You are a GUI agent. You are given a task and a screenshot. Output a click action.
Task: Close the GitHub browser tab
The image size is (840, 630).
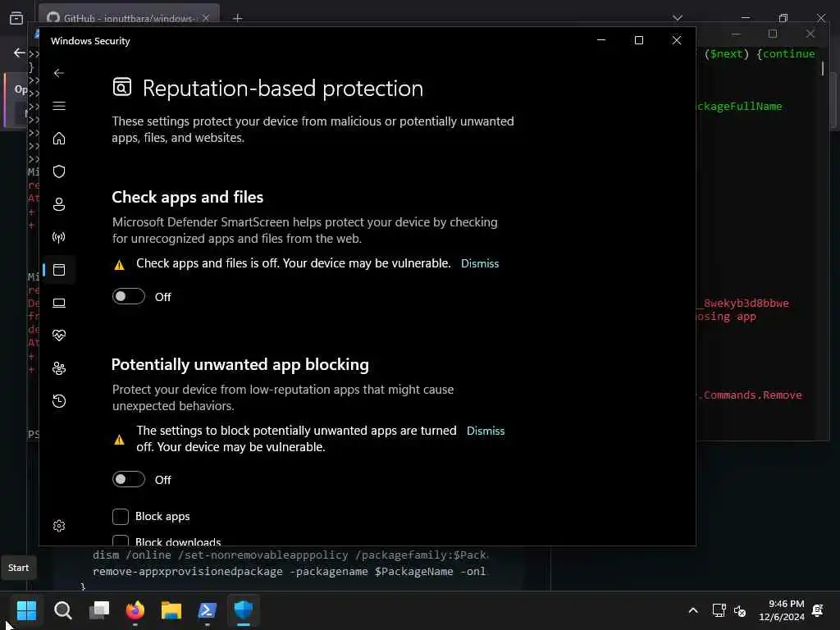[x=206, y=18]
